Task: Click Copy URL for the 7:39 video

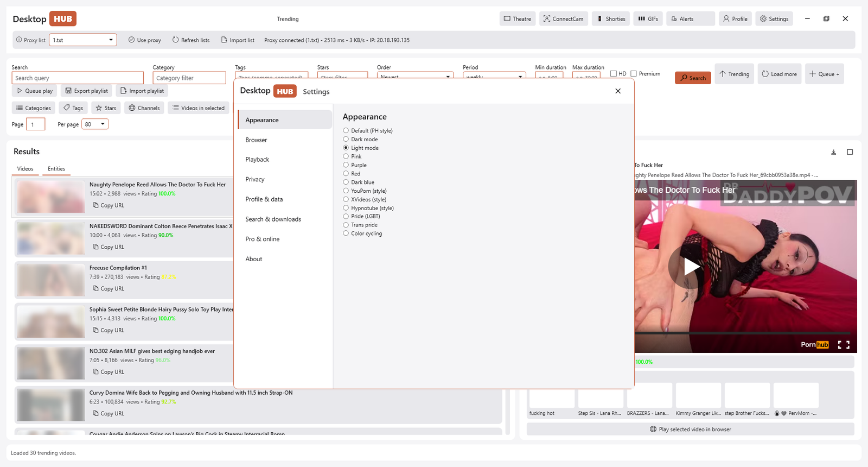Action: click(108, 289)
